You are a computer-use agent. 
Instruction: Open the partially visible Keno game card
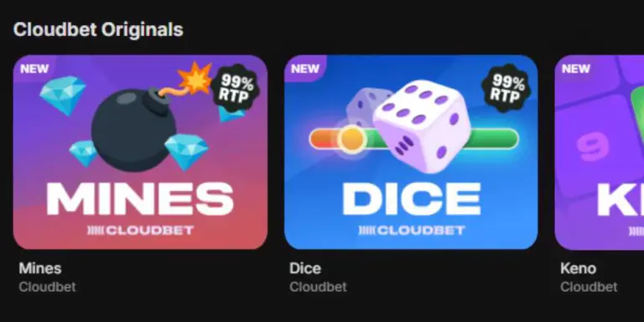[600, 152]
